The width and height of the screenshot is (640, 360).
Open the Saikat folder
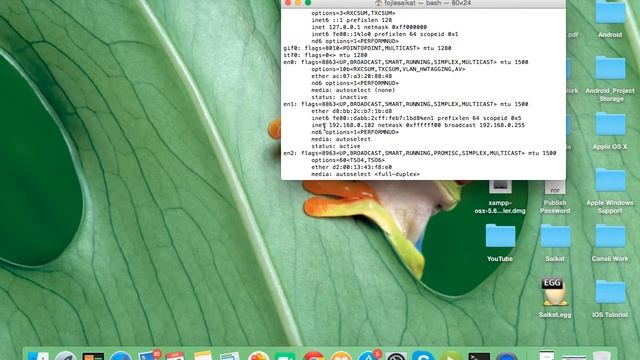[555, 236]
